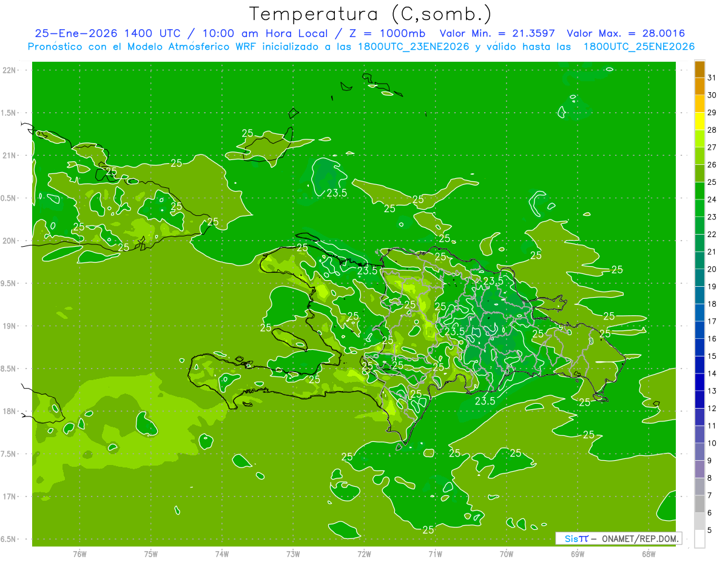Click the "Valor Min. = 21.3597" readout
The image size is (728, 562).
point(497,33)
